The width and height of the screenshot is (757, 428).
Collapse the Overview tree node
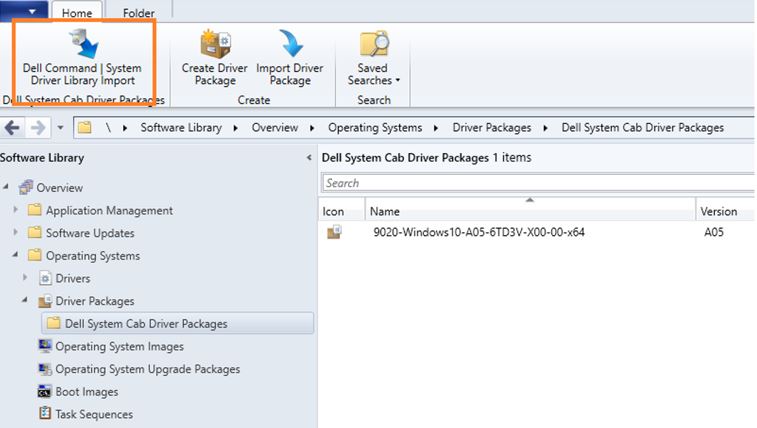coord(6,186)
